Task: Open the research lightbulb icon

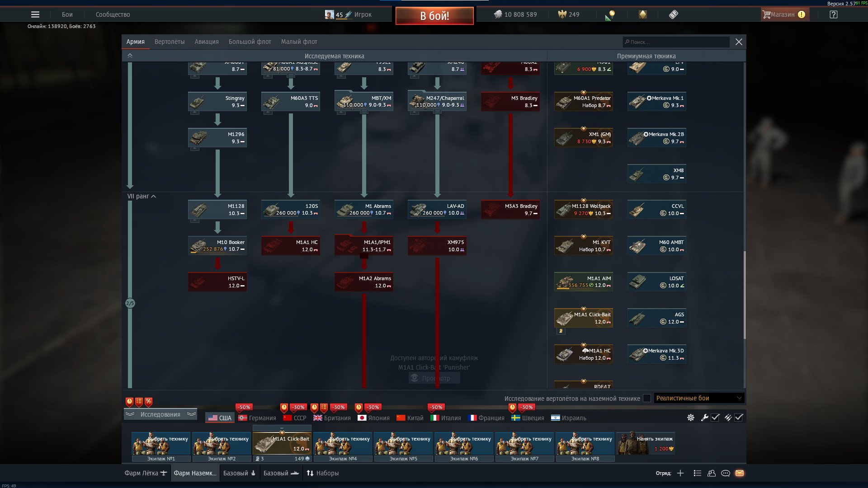Action: (x=610, y=15)
